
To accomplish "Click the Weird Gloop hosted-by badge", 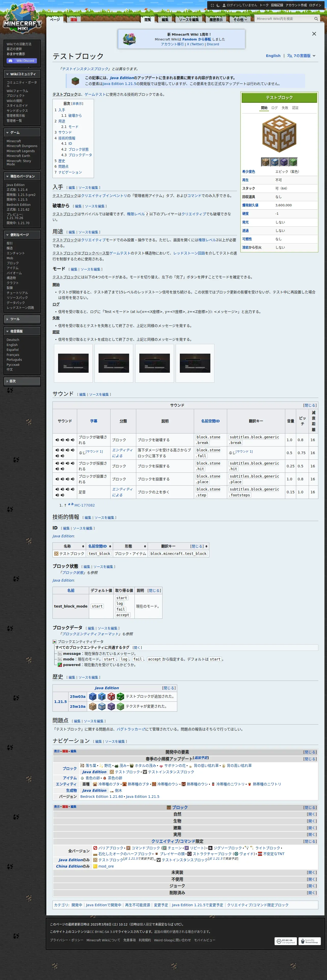I will (x=309, y=941).
